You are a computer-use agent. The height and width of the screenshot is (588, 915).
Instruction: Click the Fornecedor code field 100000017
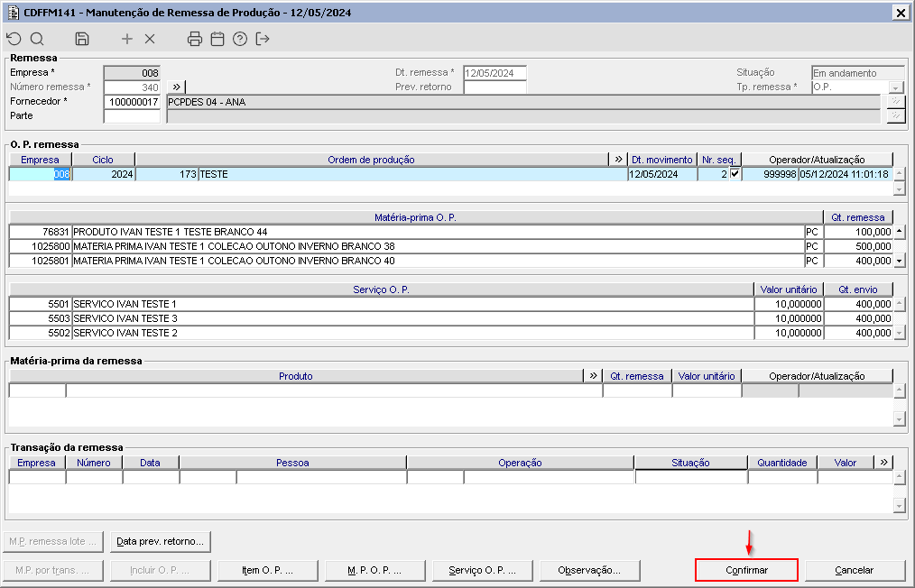[132, 102]
